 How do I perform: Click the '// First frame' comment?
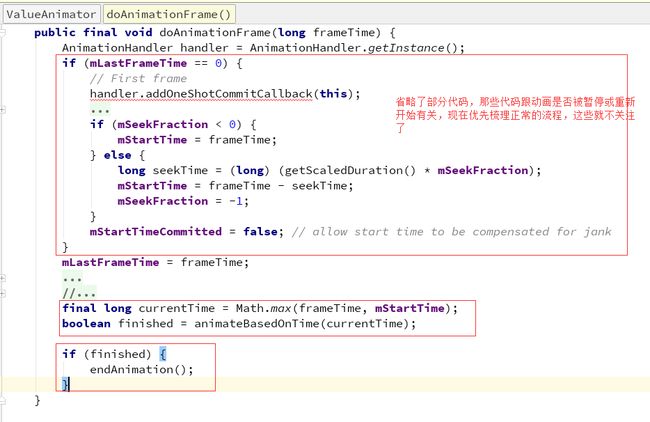coord(138,78)
